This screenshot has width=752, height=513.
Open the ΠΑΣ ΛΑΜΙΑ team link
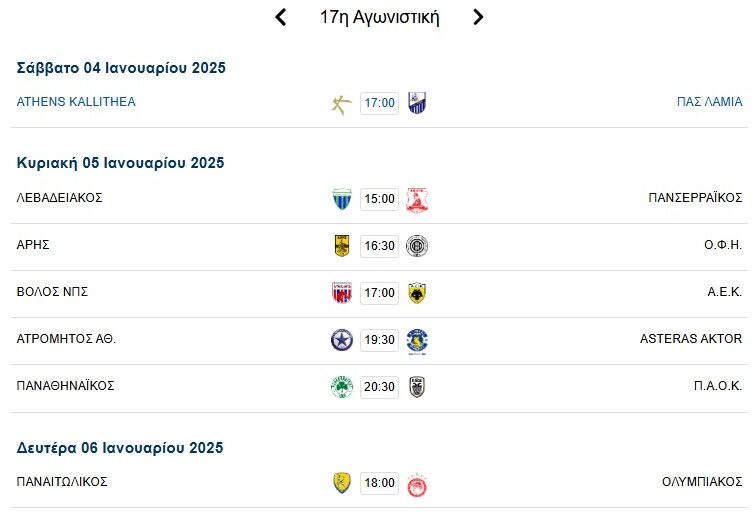point(709,102)
